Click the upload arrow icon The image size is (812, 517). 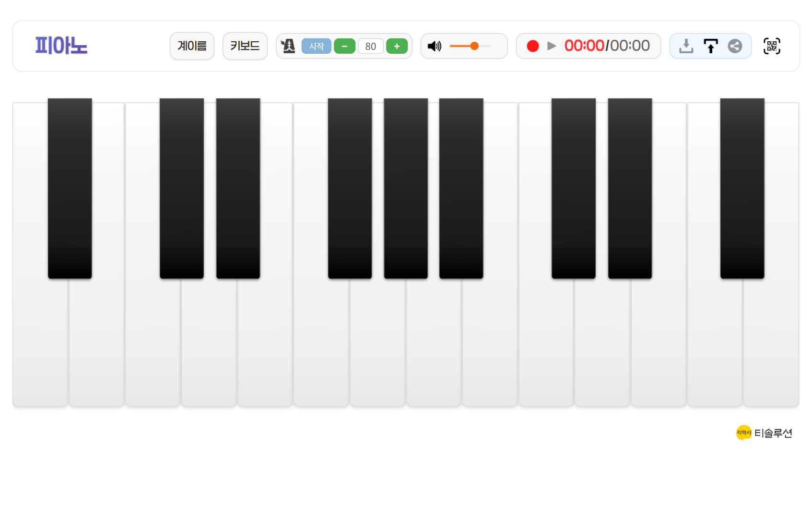pos(711,46)
